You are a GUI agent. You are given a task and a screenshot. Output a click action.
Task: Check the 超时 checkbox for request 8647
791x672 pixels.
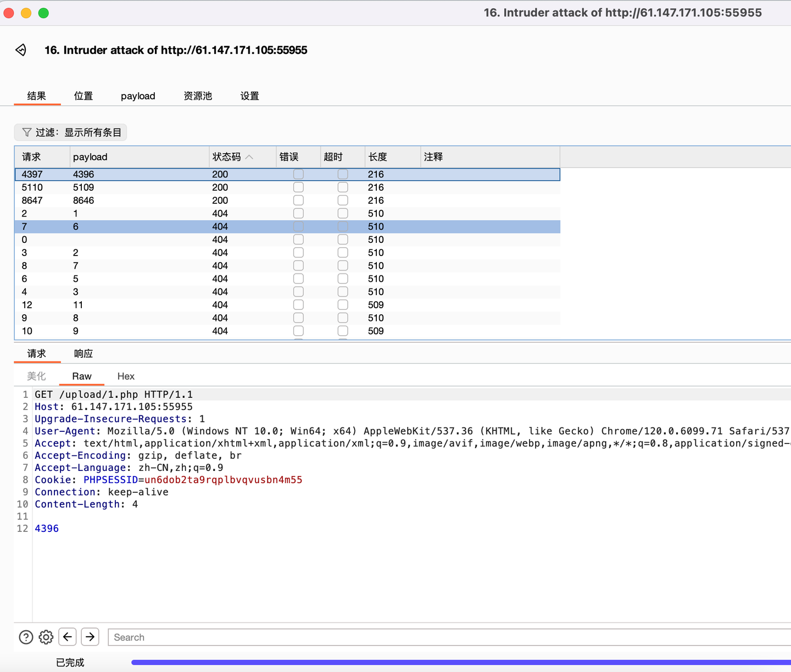pos(342,200)
